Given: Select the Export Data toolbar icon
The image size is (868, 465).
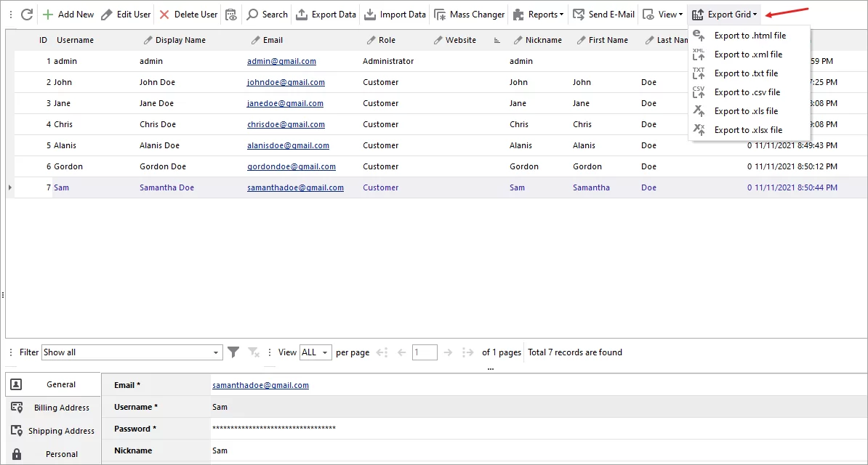Looking at the screenshot, I should [325, 14].
